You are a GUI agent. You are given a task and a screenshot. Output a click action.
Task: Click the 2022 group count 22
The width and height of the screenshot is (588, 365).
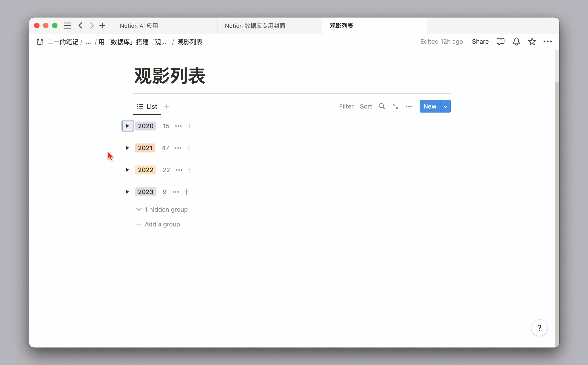[x=166, y=170]
